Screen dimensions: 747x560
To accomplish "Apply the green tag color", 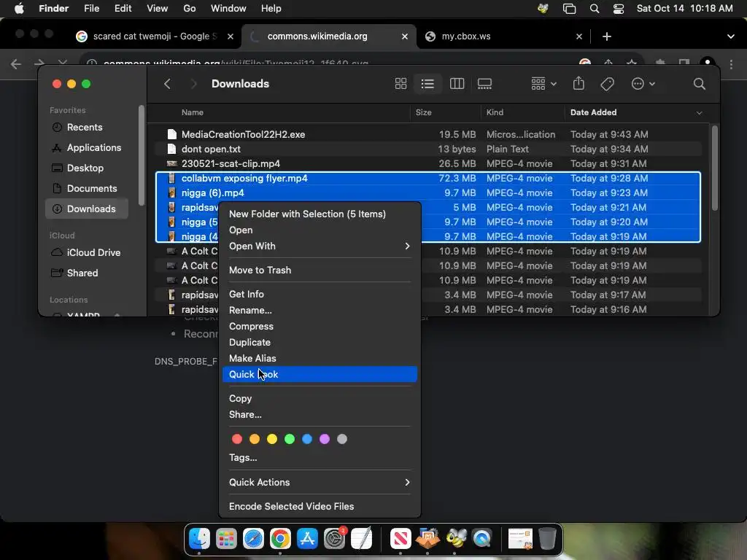I will [x=290, y=439].
